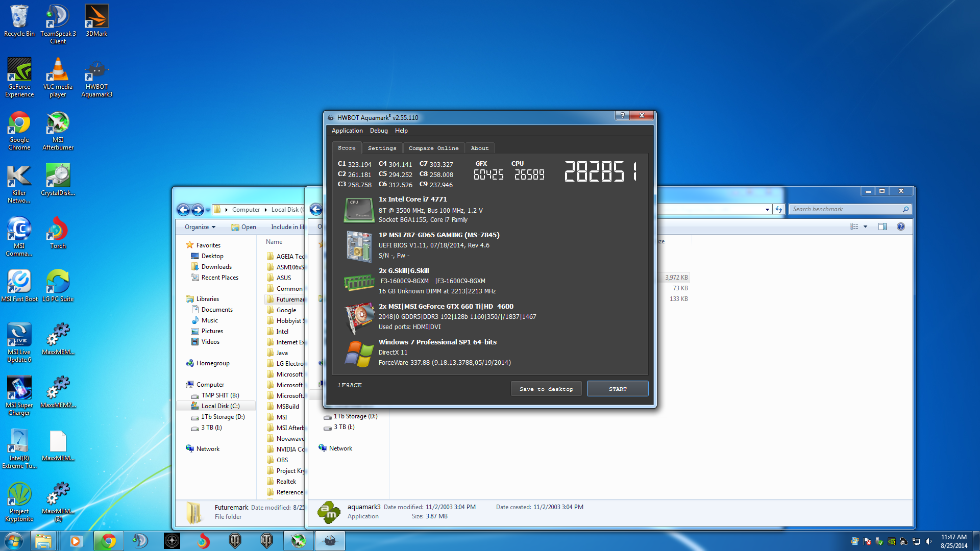Click the volume icon in system tray
This screenshot has height=551, width=980.
point(928,541)
